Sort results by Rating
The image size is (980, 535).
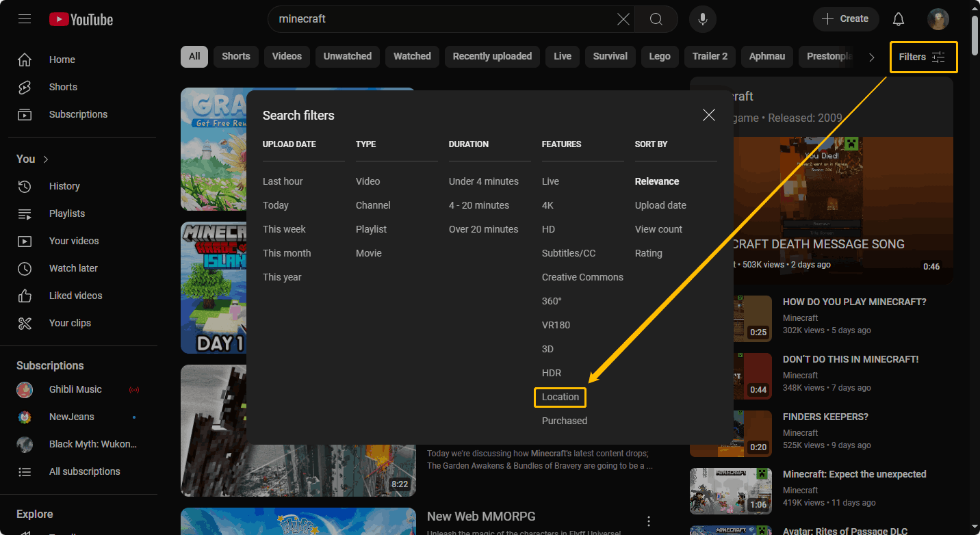coord(648,253)
